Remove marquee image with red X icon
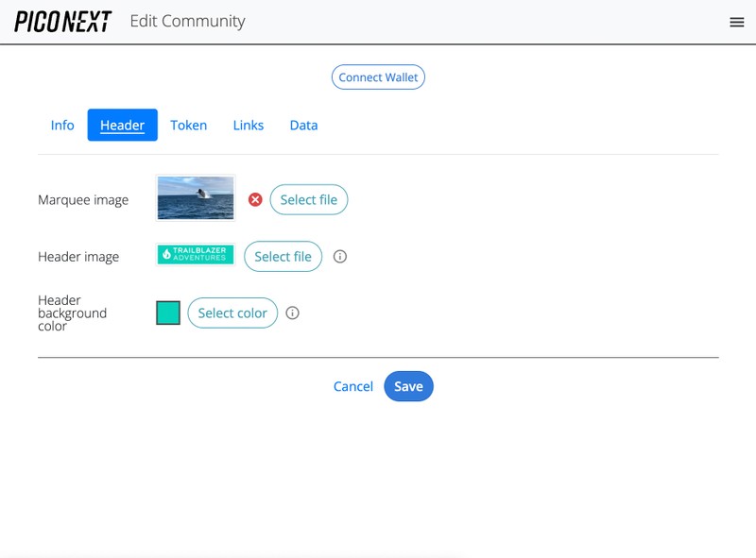The image size is (756, 558). coord(255,199)
